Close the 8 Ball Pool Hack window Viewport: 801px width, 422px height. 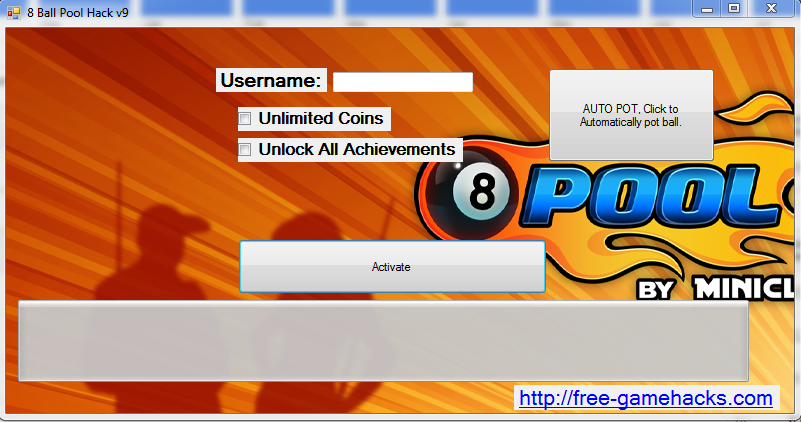pos(771,9)
